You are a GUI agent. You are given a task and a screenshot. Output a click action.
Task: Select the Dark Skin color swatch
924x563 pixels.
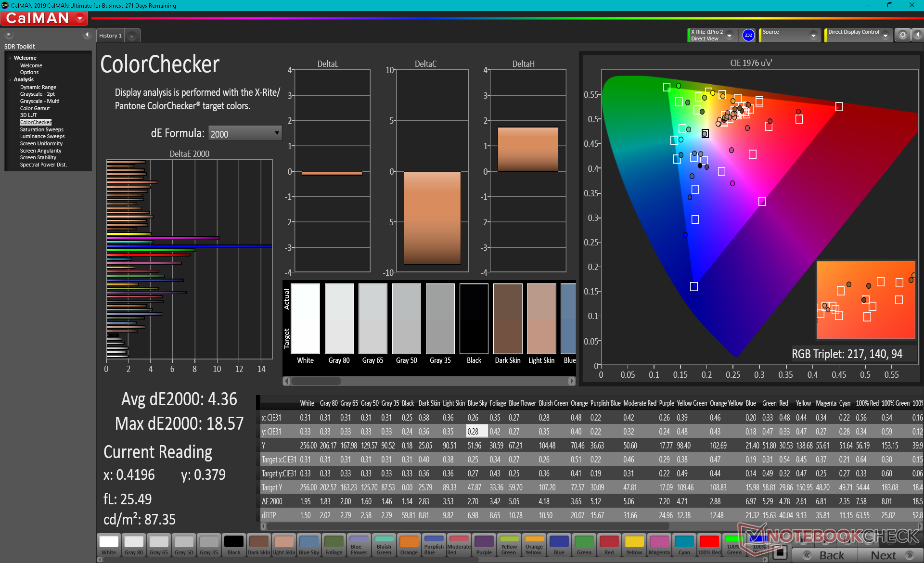click(x=258, y=545)
